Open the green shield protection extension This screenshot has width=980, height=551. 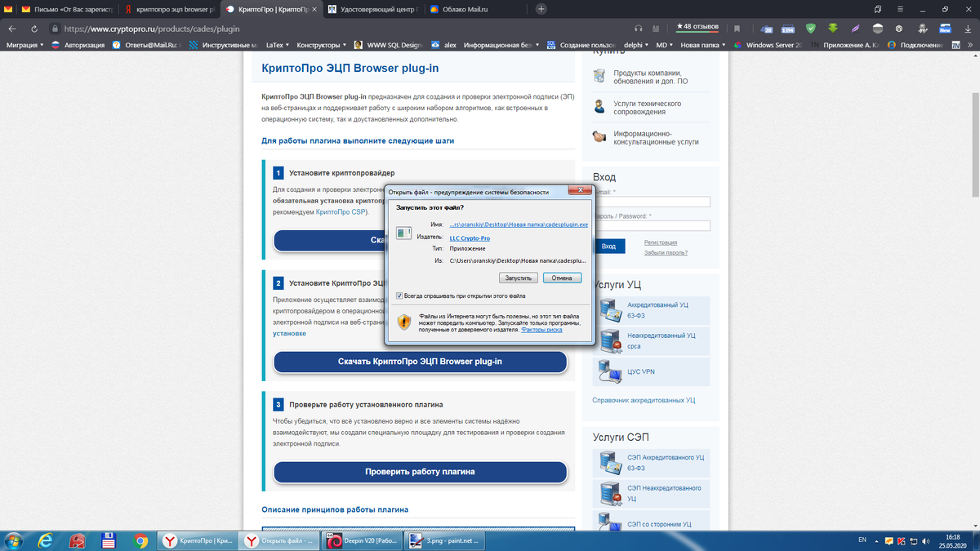pos(810,28)
